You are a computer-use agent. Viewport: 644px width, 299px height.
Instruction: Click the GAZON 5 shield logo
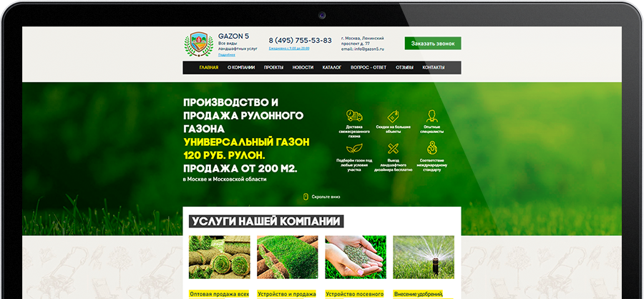(199, 44)
